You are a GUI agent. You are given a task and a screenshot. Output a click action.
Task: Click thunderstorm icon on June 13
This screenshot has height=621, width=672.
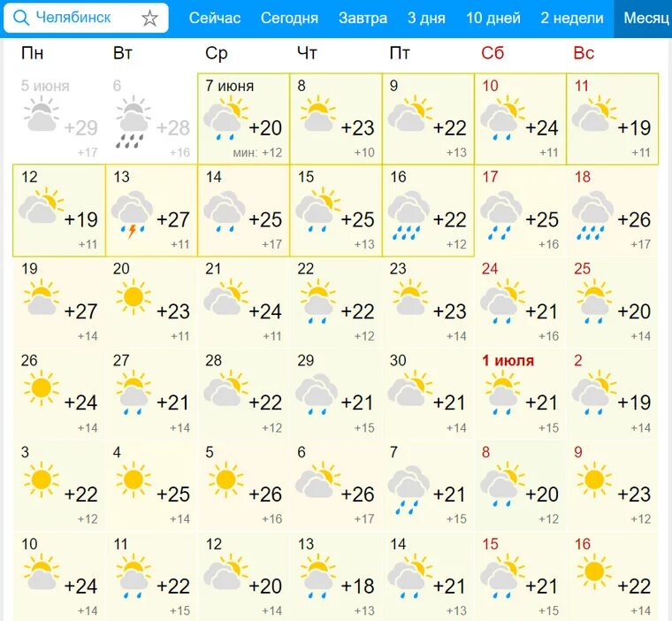tap(132, 214)
